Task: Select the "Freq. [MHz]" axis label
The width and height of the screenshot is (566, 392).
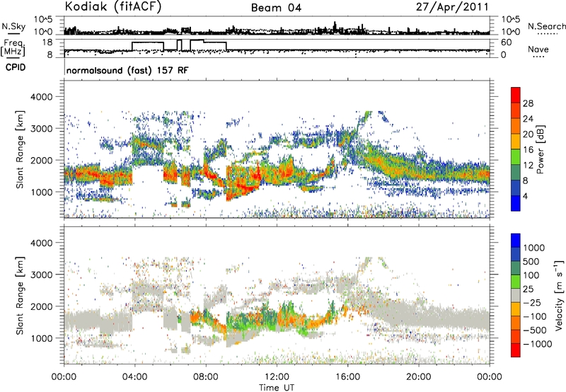Action: point(13,48)
